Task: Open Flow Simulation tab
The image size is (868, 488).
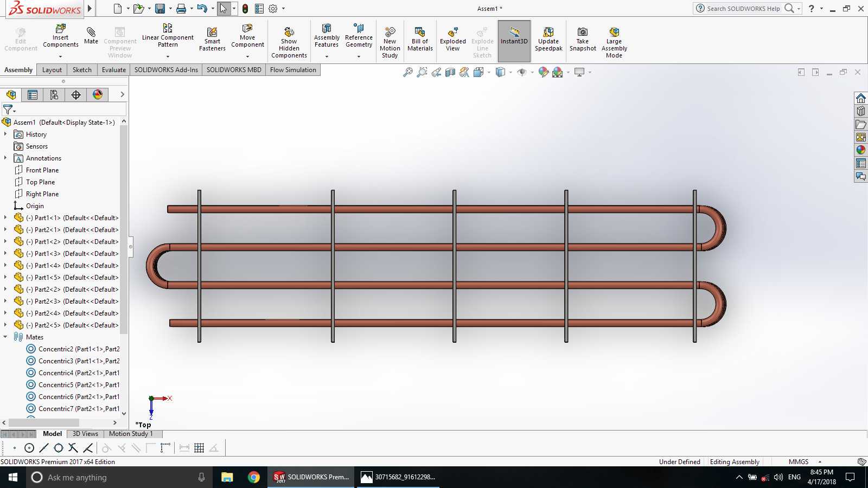Action: [293, 70]
